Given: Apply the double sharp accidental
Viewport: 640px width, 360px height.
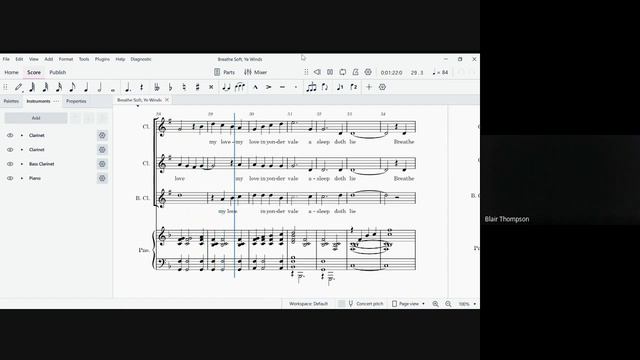Looking at the screenshot, I should [x=211, y=87].
